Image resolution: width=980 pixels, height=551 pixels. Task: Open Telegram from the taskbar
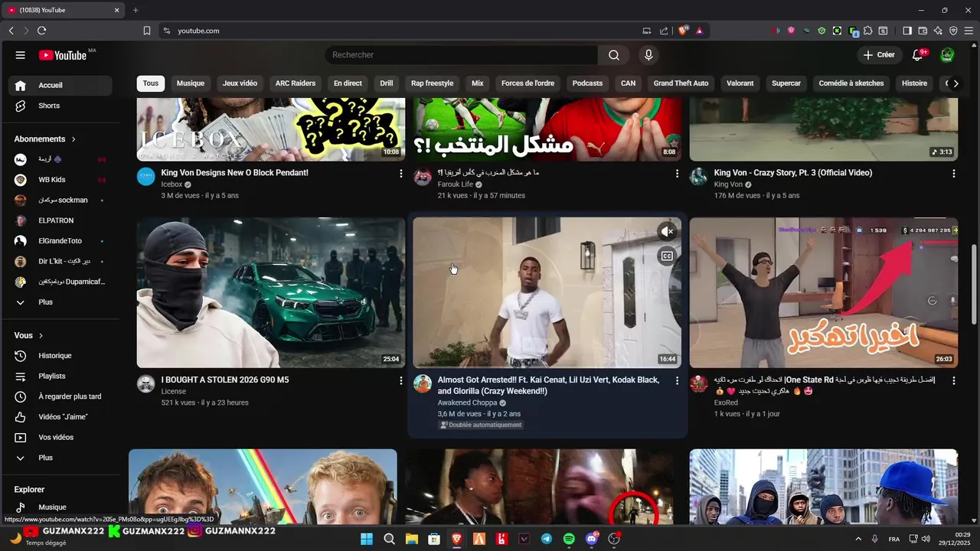(x=546, y=539)
